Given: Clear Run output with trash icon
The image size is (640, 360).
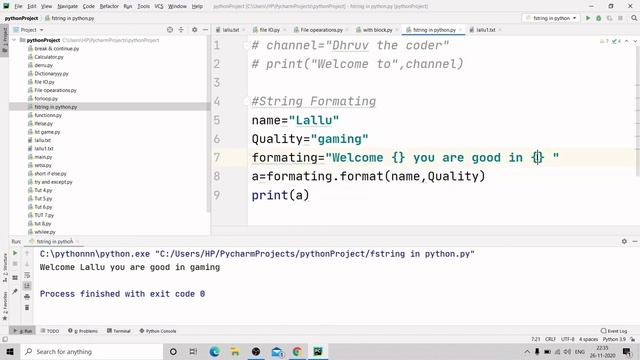Looking at the screenshot, I should 27,307.
